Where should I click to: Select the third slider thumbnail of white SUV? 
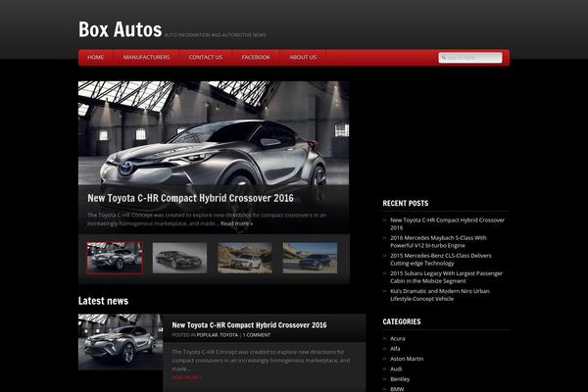[x=245, y=258]
